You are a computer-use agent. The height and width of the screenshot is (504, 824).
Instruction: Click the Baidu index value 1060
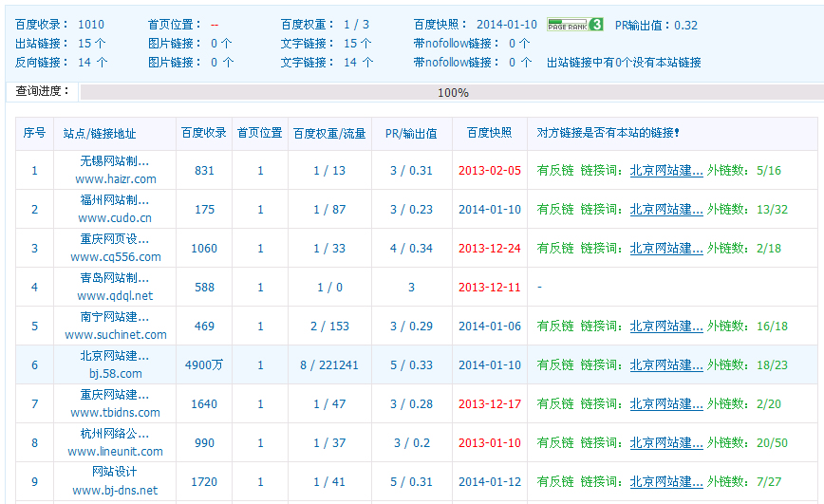(x=204, y=249)
